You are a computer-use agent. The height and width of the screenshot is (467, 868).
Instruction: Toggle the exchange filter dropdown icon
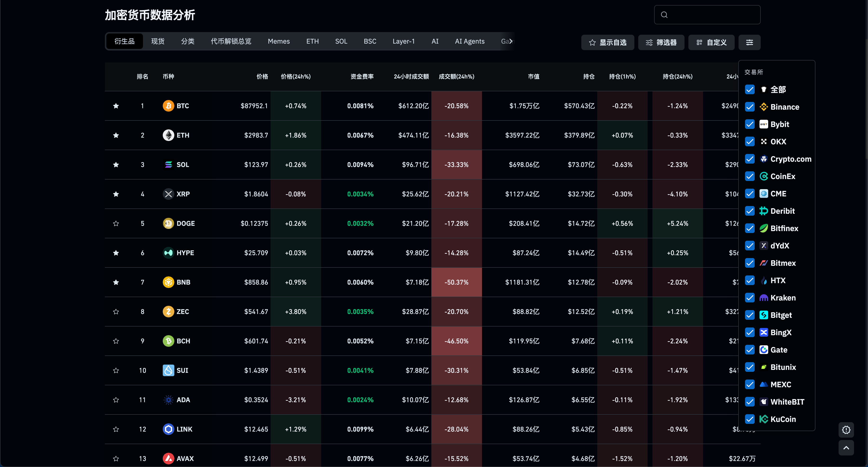pos(749,42)
